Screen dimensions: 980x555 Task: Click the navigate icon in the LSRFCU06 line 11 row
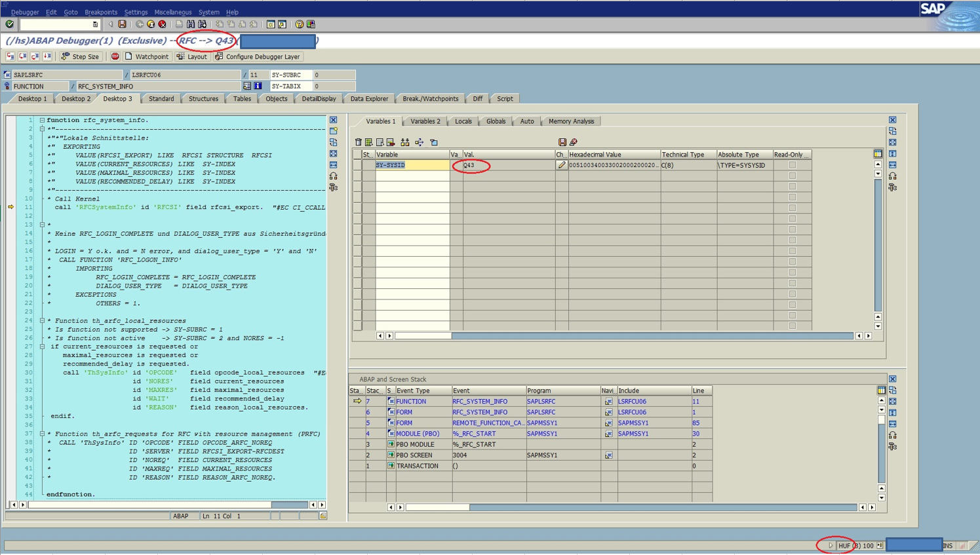tap(608, 402)
